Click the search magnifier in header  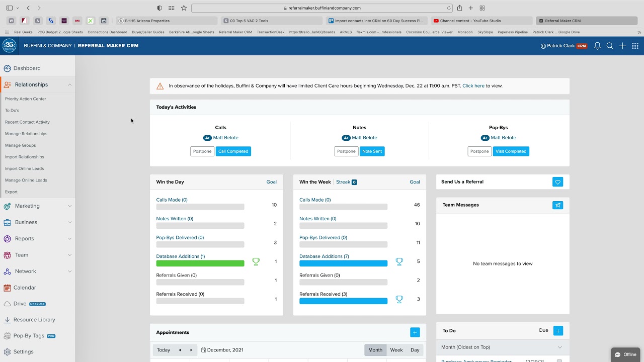(x=610, y=46)
